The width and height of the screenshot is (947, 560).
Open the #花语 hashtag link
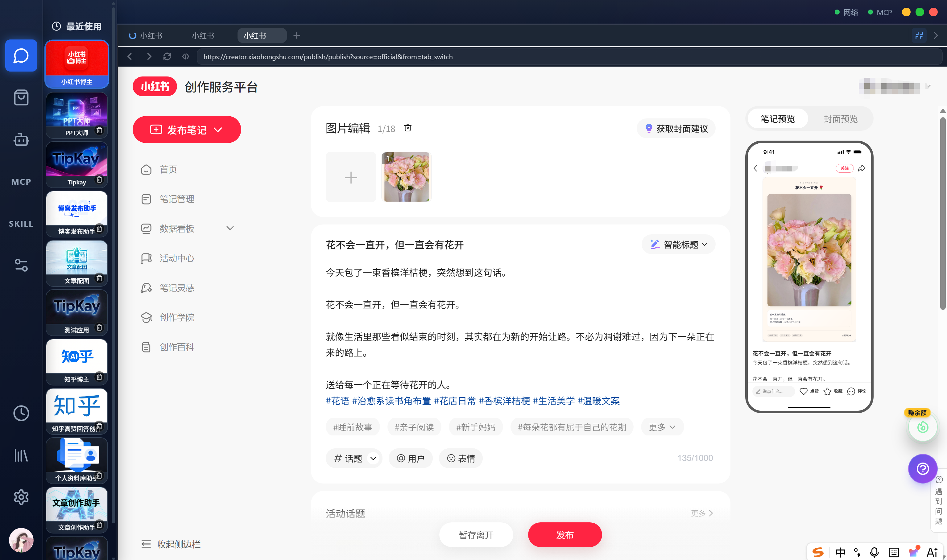[337, 401]
